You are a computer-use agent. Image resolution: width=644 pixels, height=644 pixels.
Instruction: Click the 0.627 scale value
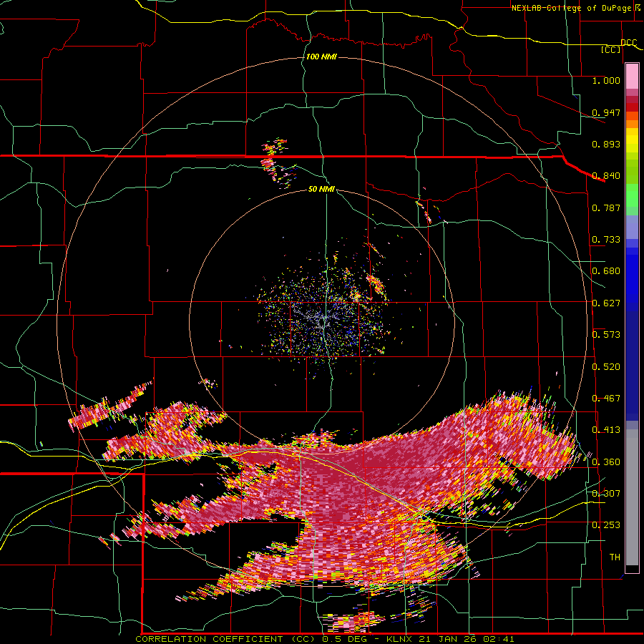click(606, 303)
